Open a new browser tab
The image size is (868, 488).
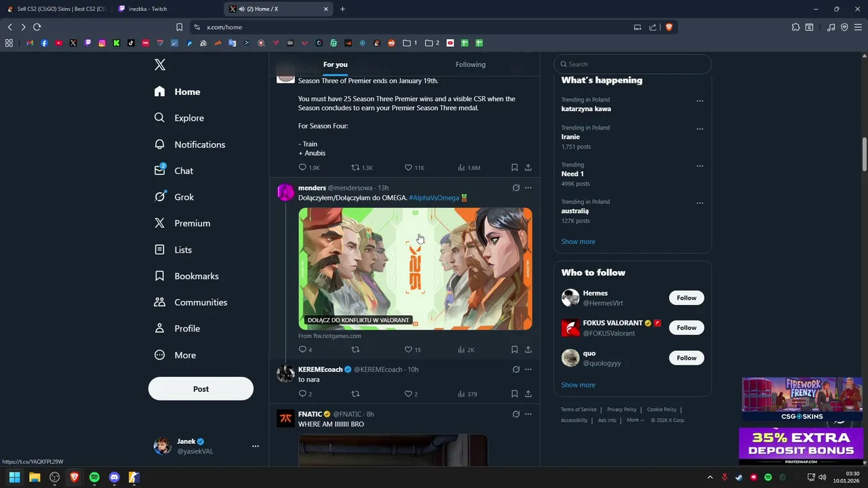point(342,9)
